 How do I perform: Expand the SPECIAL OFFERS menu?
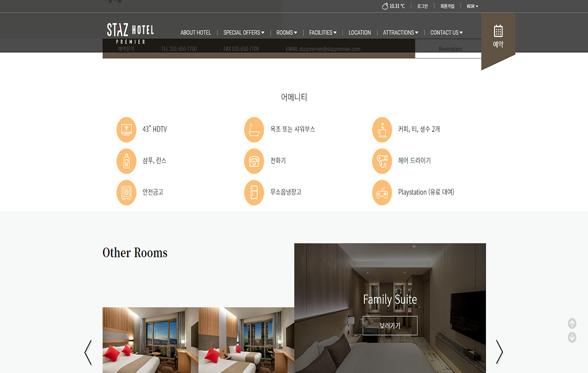[244, 33]
